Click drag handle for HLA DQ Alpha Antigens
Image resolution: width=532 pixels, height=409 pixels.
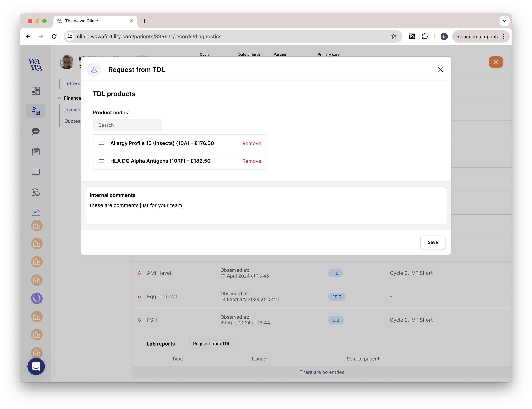101,161
